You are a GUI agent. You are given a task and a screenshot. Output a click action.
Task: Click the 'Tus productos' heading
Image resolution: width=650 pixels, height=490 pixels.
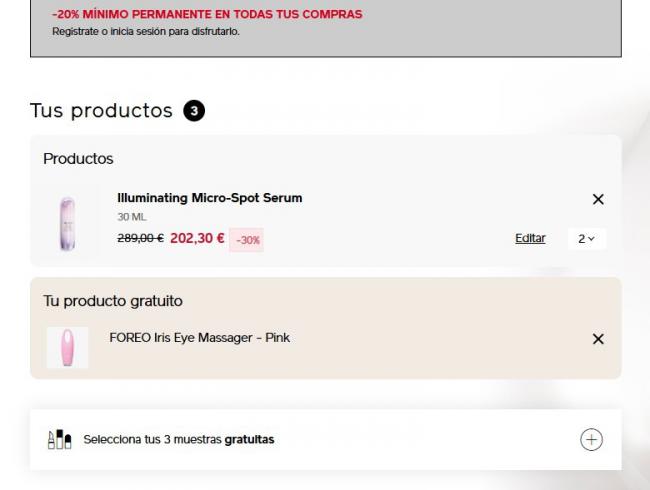click(x=101, y=111)
